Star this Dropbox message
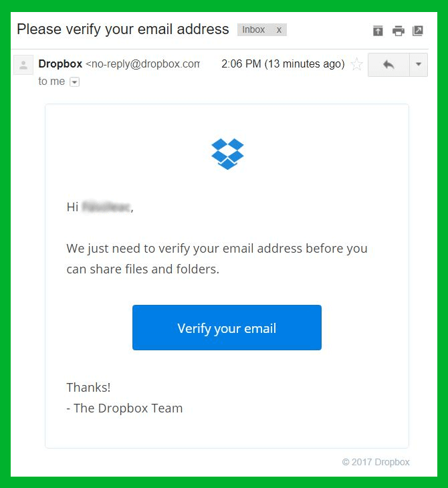 click(x=356, y=64)
